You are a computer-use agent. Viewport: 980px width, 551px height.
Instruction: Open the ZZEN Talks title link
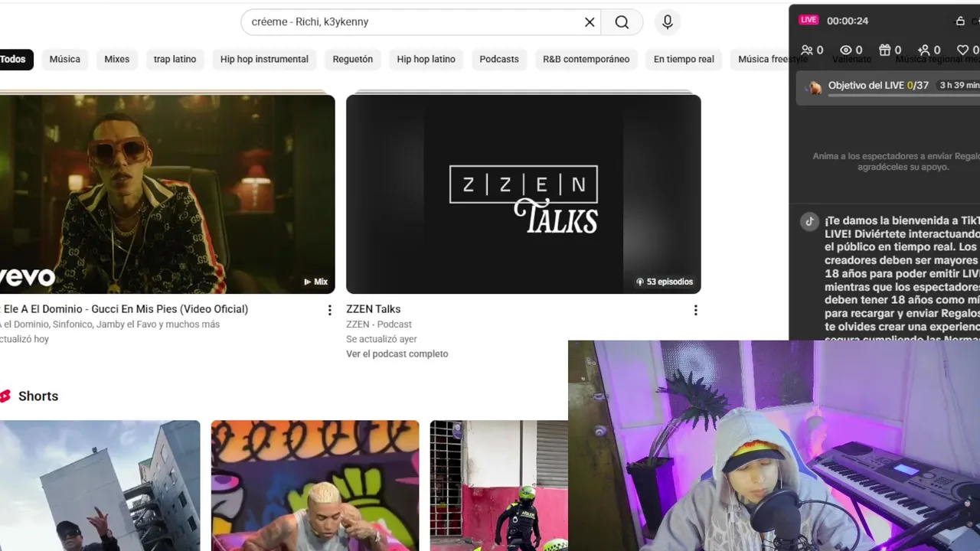(374, 309)
